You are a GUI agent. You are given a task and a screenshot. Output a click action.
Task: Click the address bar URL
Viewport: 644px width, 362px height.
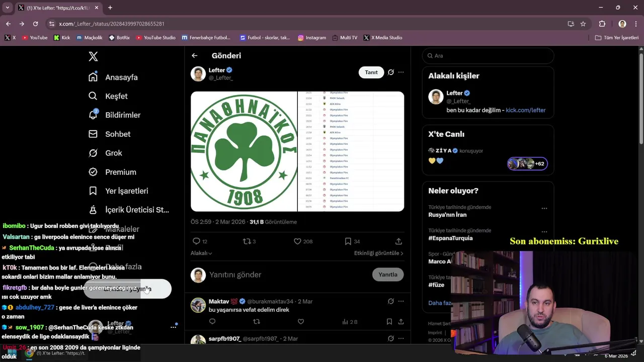[112, 24]
